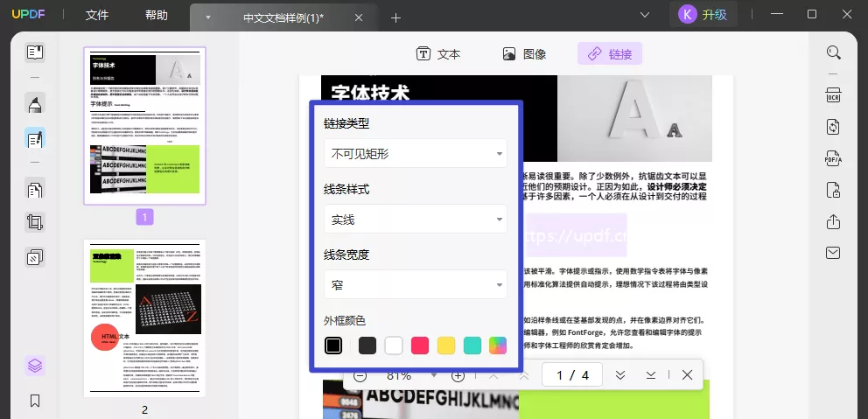This screenshot has width=868, height=419.
Task: Select the Comment highlighter tool icon
Action: pos(35,103)
